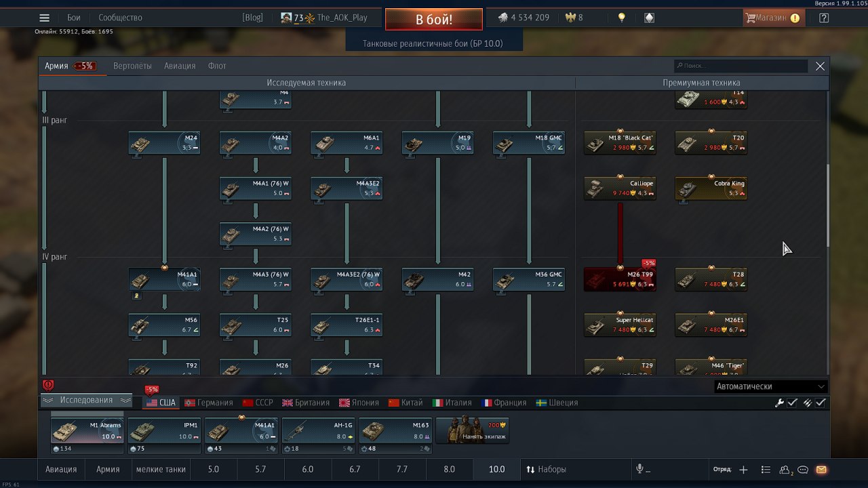Click the magnifier search icon

pyautogui.click(x=679, y=66)
